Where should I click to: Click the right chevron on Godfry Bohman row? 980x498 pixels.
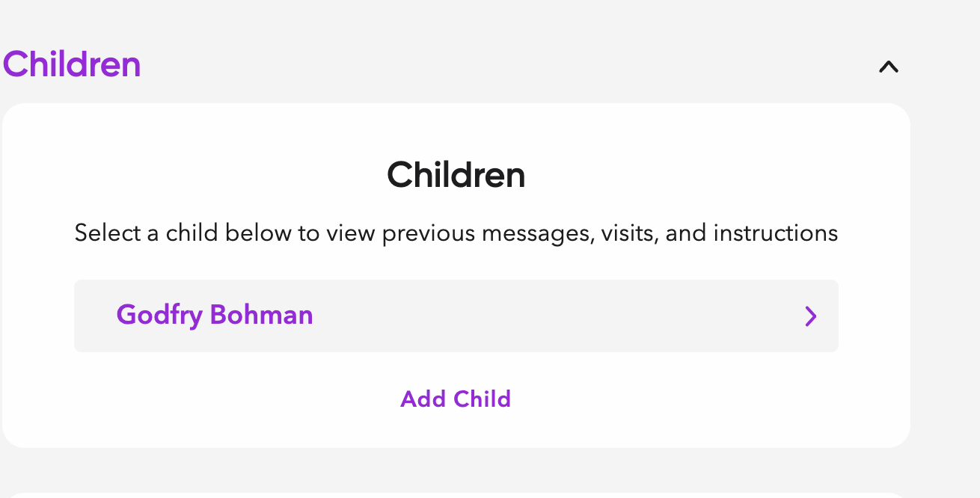[810, 316]
